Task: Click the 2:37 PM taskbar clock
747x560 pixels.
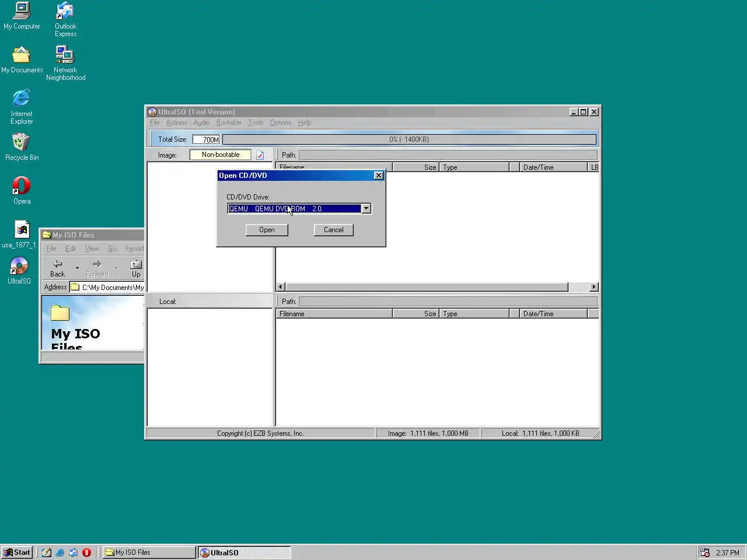Action: (x=727, y=552)
